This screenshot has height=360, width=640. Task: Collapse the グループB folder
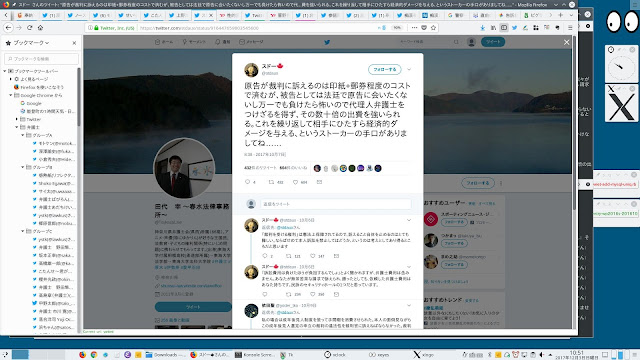[x=23, y=167]
